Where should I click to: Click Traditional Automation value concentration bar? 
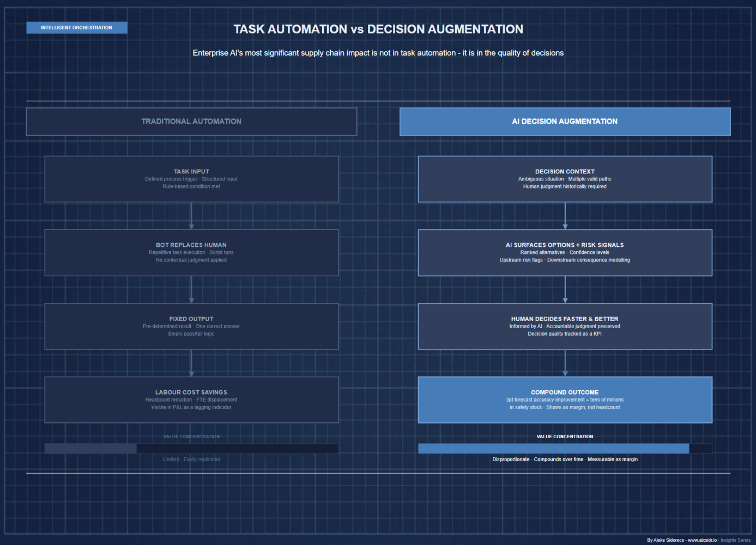pyautogui.click(x=191, y=449)
